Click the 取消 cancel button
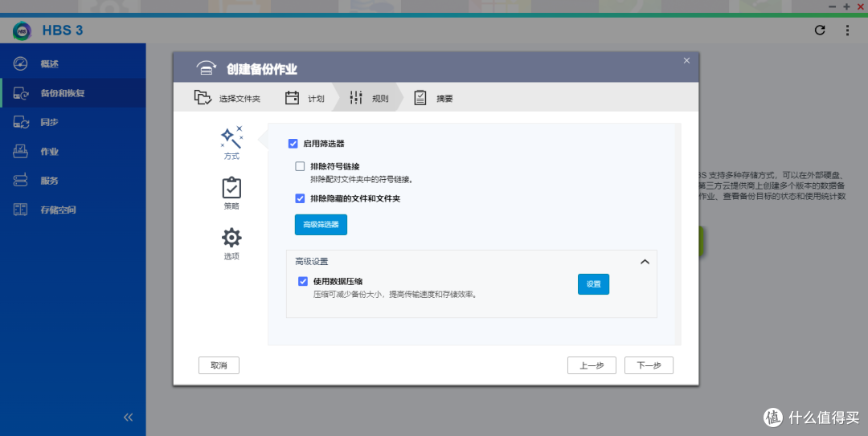Viewport: 868px width, 436px height. (219, 365)
